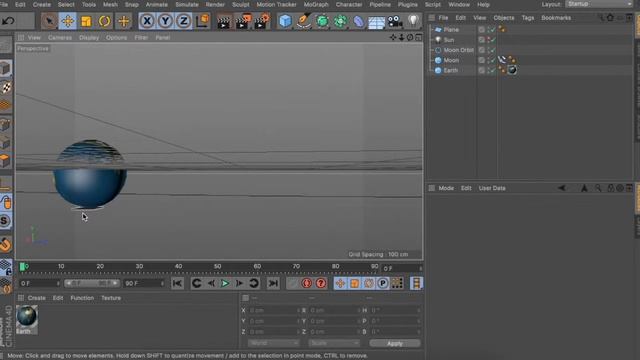Screen dimensions: 640x360
Task: Click timeline frame 50 marker
Action: (x=218, y=267)
